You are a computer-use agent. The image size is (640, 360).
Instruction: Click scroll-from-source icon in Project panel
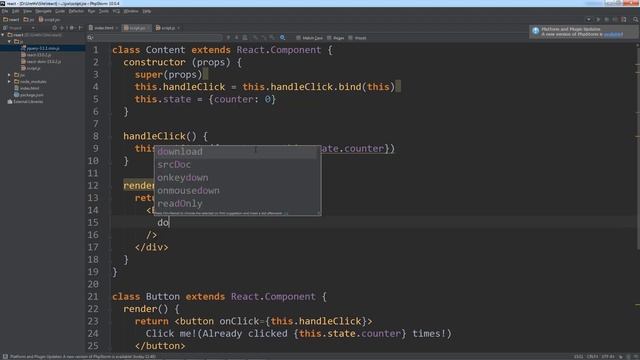pos(55,28)
